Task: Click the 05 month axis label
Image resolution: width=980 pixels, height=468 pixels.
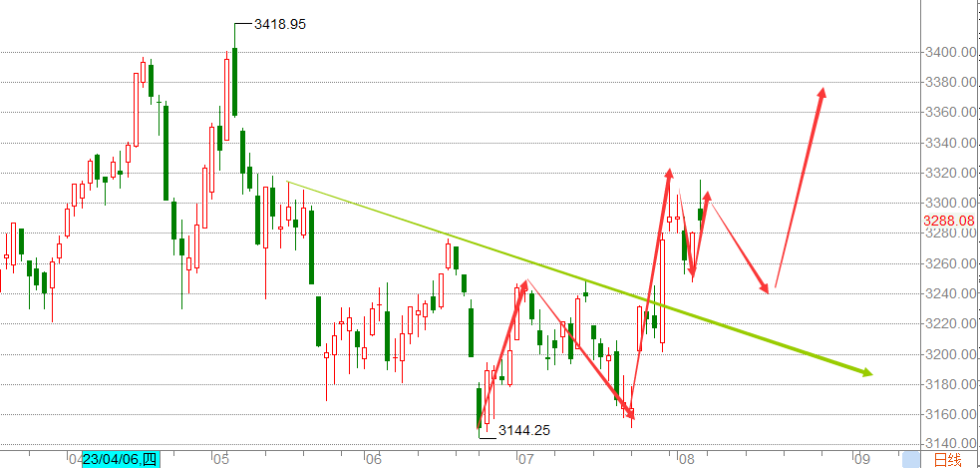Action: tap(221, 459)
